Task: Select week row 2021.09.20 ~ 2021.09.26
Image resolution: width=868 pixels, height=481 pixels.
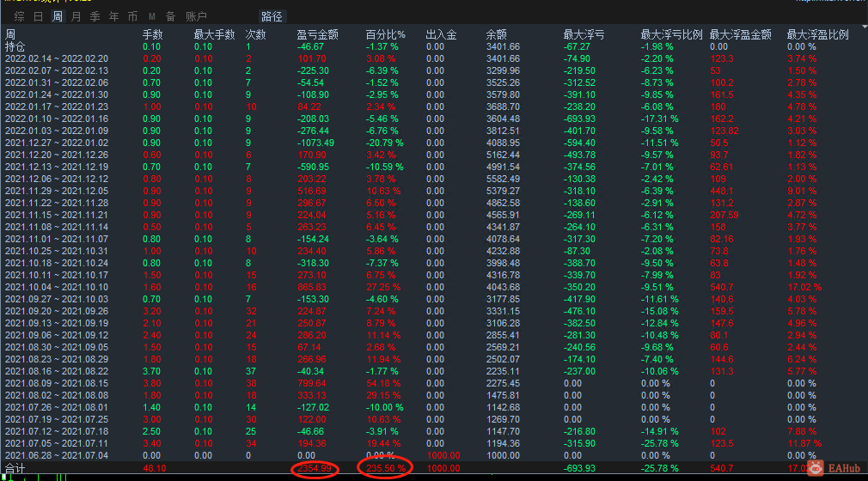Action: (x=434, y=311)
